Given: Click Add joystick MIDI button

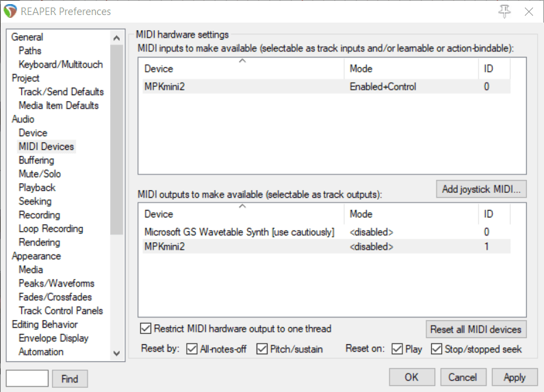Looking at the screenshot, I should [x=481, y=189].
